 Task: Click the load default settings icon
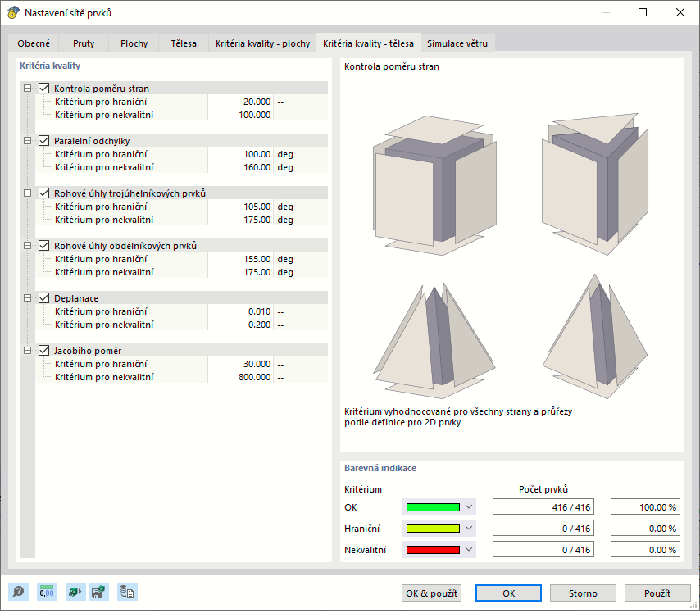click(75, 592)
